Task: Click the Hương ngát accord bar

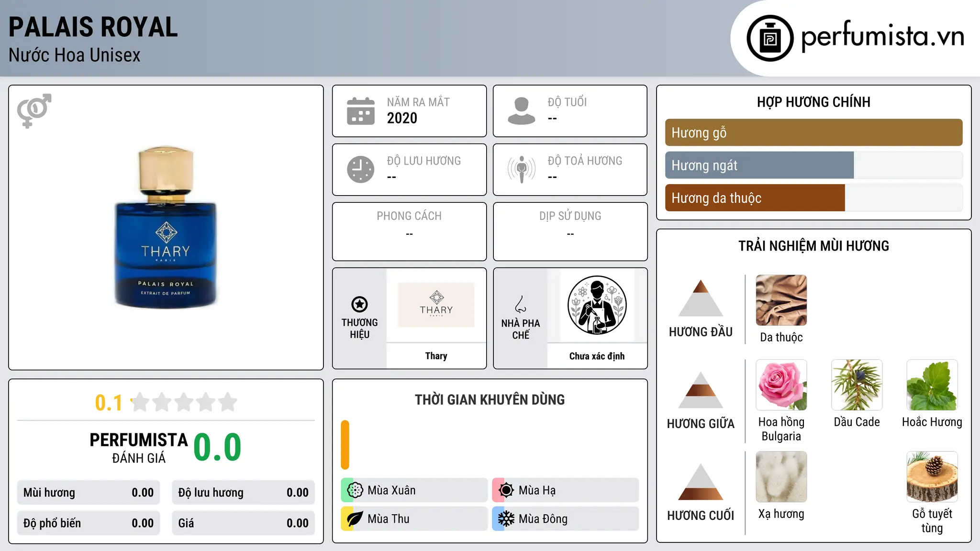Action: coord(813,165)
